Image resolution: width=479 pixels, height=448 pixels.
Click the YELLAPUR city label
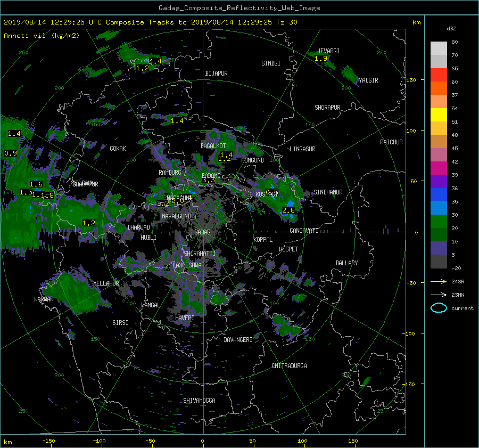(x=106, y=283)
